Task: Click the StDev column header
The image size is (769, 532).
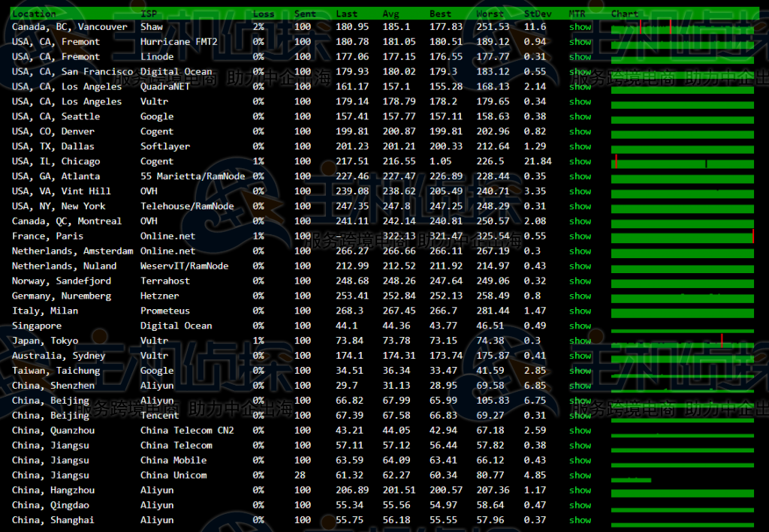Action: 537,14
